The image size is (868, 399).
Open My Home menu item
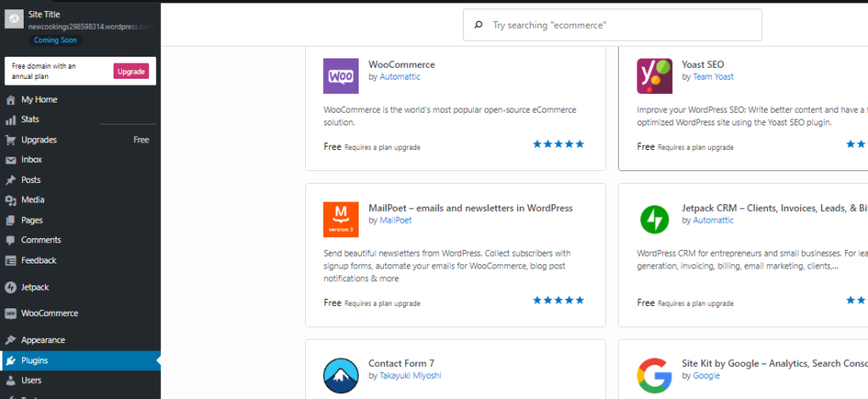coord(81,100)
